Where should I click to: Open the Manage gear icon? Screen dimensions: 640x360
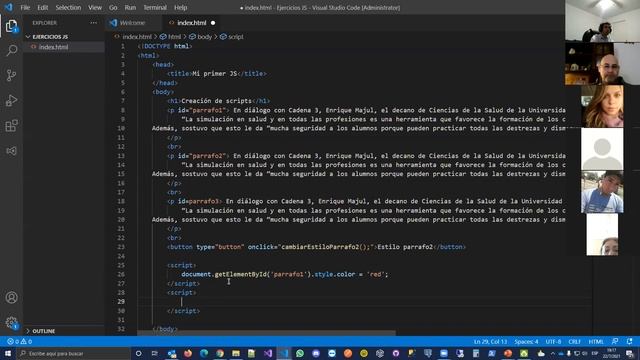[11, 323]
